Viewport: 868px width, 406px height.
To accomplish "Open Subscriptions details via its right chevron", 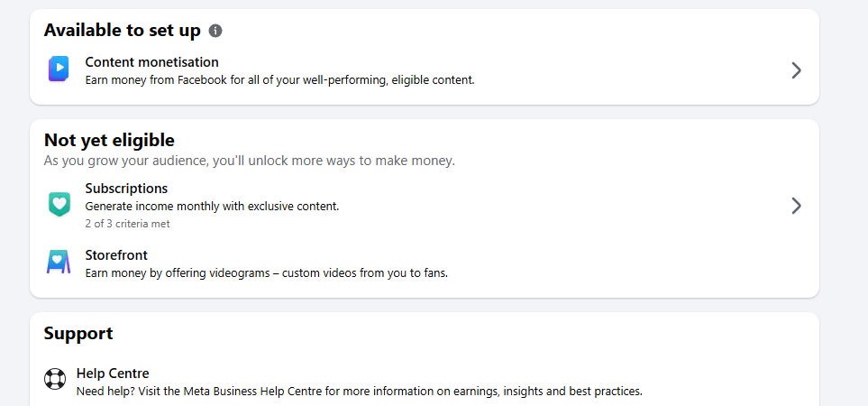I will click(796, 206).
